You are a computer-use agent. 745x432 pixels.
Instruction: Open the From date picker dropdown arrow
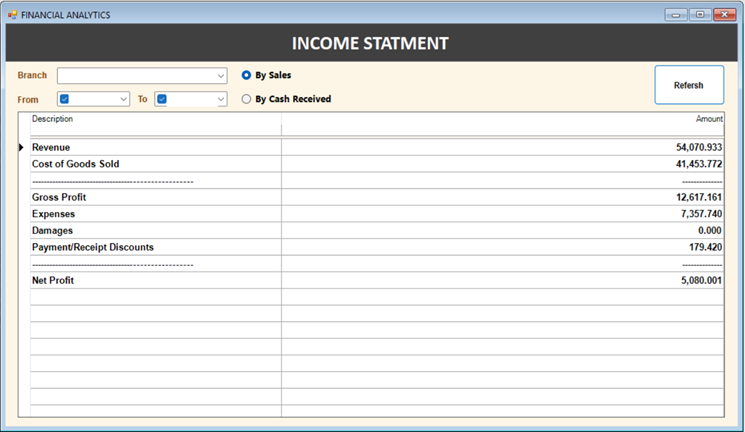coord(124,99)
